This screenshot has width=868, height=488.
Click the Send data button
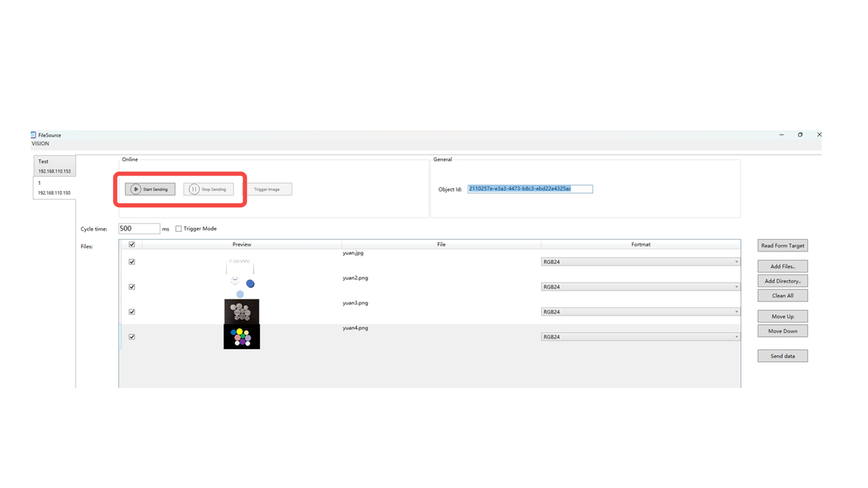(x=783, y=356)
